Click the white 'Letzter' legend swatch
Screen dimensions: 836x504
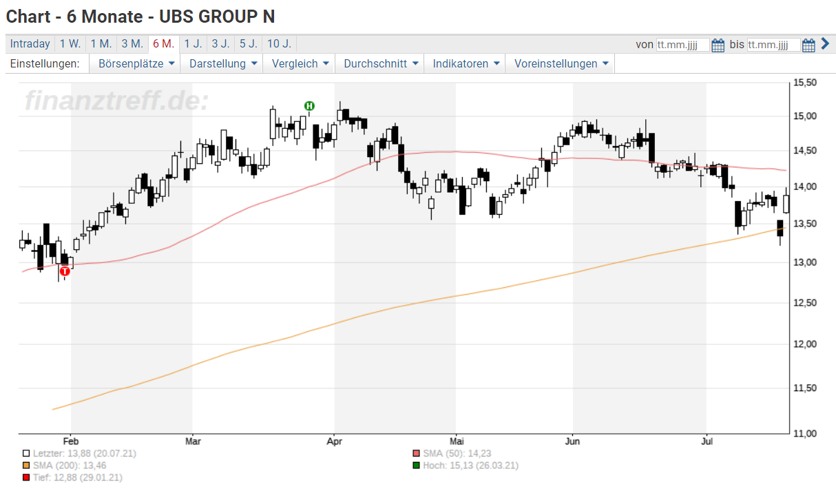tap(26, 454)
